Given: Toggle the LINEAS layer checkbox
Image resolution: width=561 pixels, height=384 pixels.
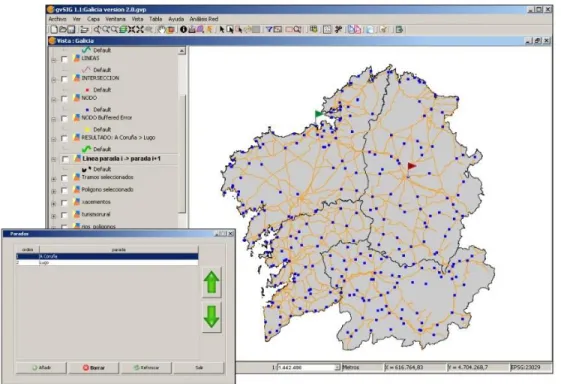Looking at the screenshot, I should [64, 59].
